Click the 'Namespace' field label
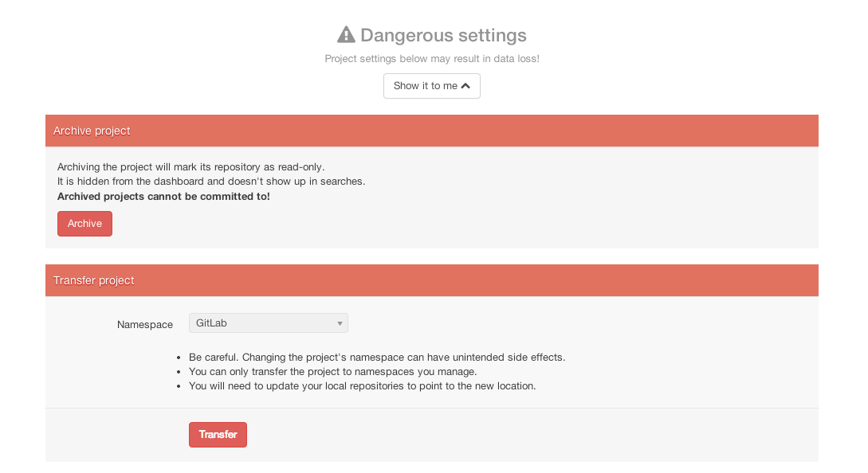868x473 pixels. pyautogui.click(x=145, y=325)
